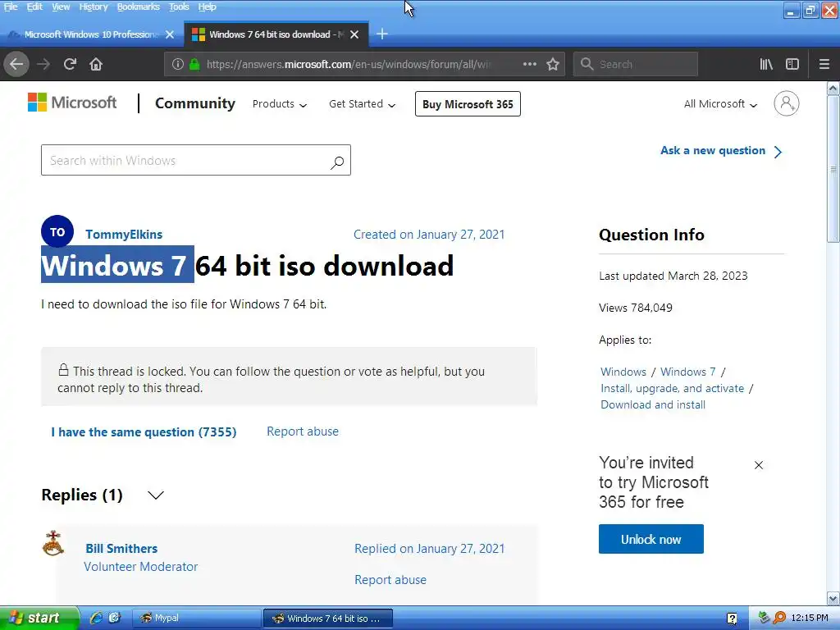This screenshot has height=630, width=840.
Task: Bookmark this page with the star
Action: (553, 64)
